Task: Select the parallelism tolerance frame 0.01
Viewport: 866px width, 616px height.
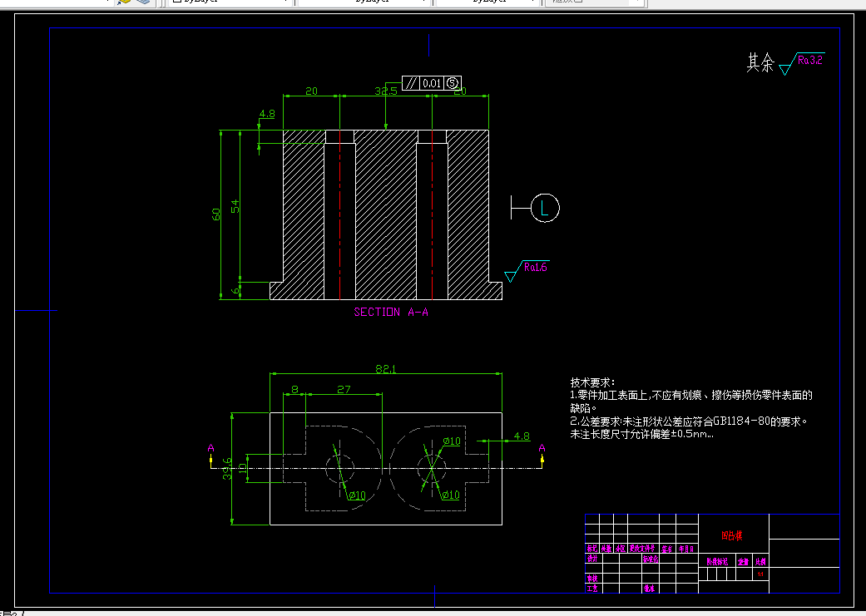Action: 432,83
